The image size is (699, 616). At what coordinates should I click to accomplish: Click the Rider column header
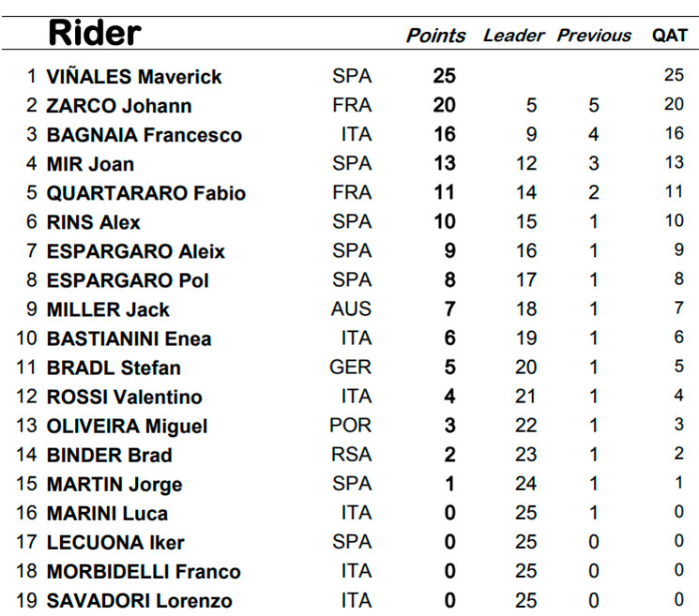(95, 33)
